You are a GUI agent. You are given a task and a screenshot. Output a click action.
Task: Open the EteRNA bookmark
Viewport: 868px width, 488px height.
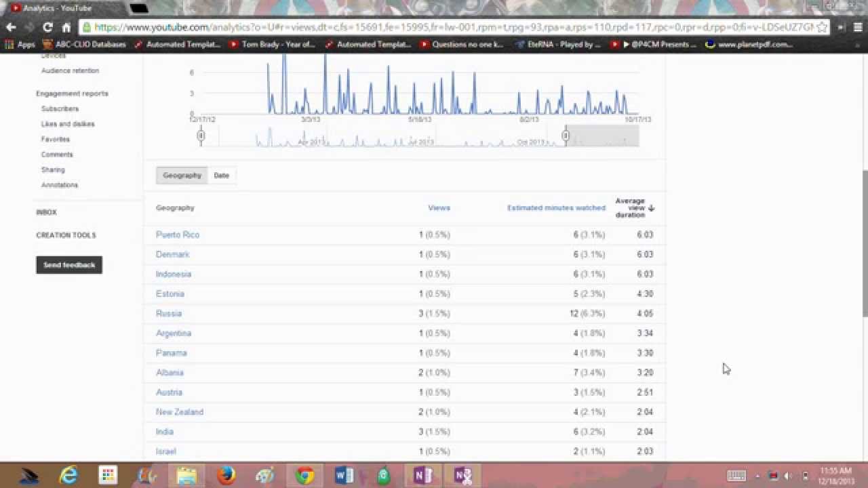click(x=558, y=45)
